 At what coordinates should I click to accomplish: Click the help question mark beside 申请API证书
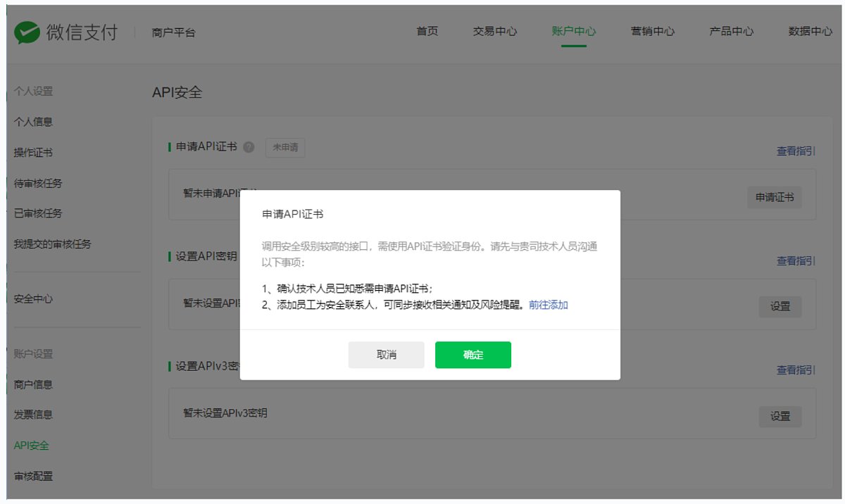249,148
